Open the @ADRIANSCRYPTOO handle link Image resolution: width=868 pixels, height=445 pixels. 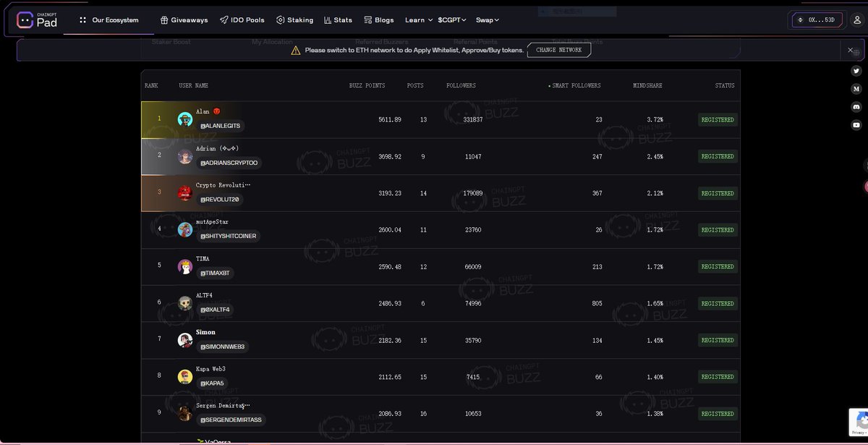229,163
